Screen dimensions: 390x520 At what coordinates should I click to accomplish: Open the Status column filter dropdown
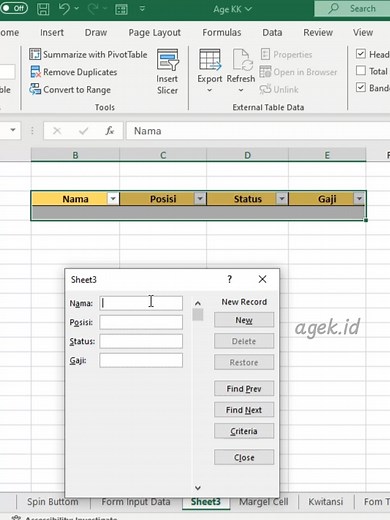pyautogui.click(x=282, y=199)
